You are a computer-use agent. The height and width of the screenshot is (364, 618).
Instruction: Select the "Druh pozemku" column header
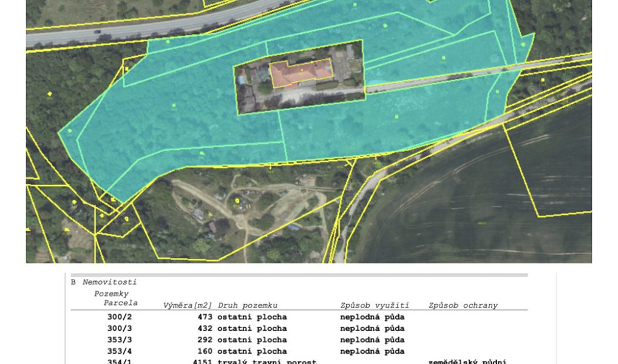pos(248,305)
